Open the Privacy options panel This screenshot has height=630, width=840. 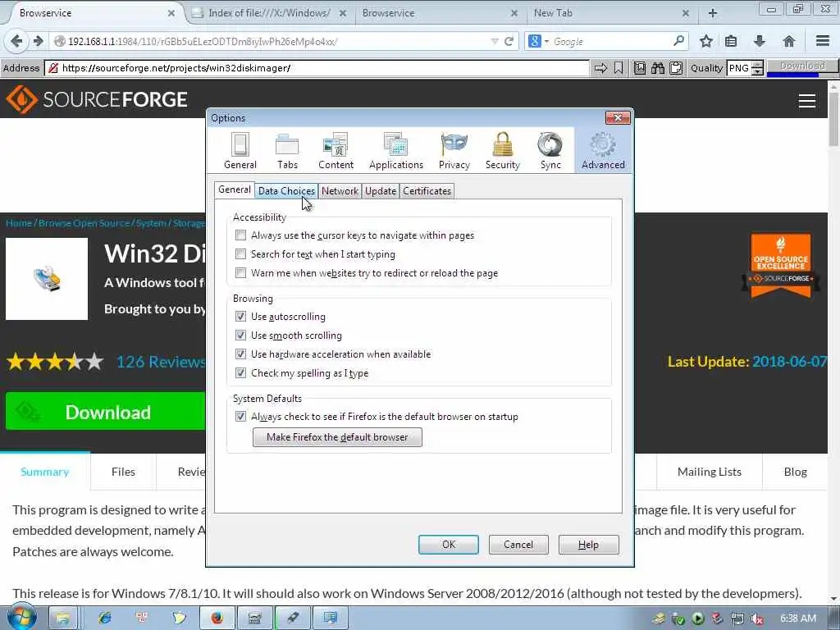click(x=454, y=151)
